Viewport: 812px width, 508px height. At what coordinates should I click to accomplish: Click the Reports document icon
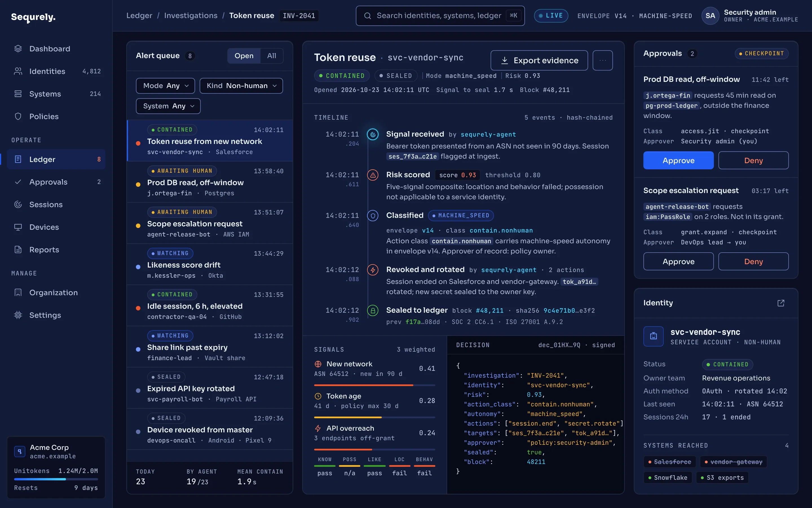(x=18, y=249)
